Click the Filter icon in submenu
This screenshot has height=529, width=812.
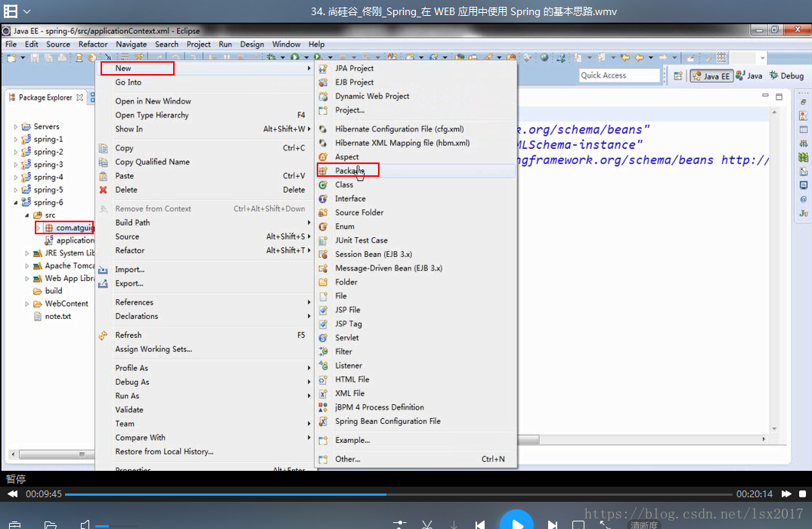323,352
